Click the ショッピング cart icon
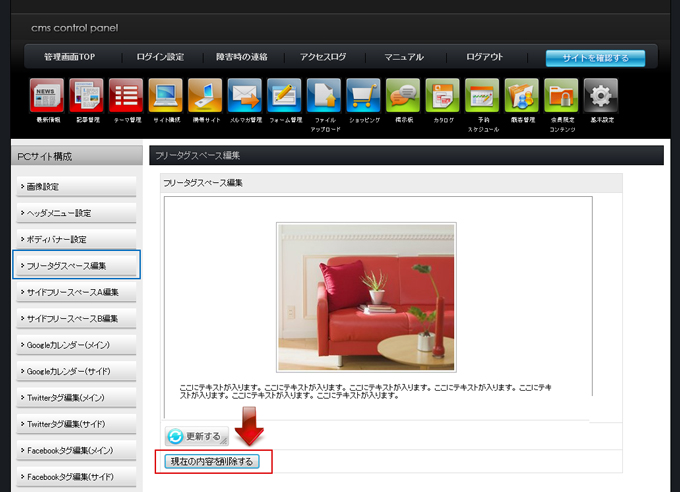 pos(364,96)
